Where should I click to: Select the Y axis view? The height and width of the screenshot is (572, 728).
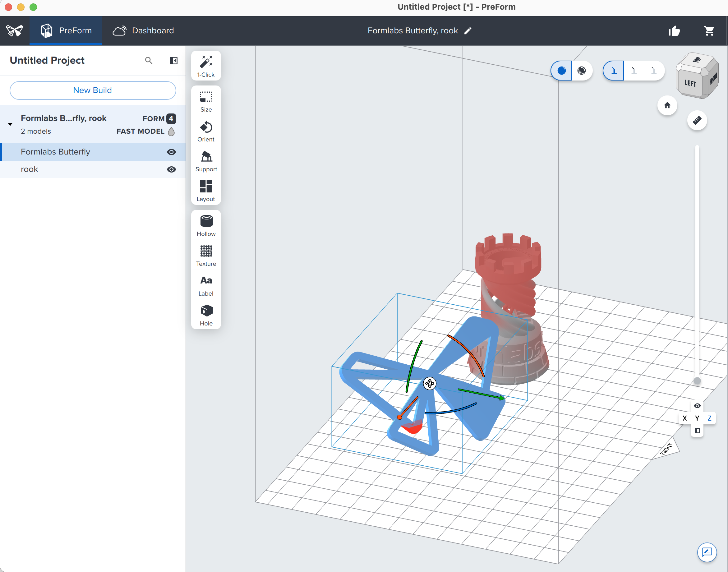tap(697, 418)
